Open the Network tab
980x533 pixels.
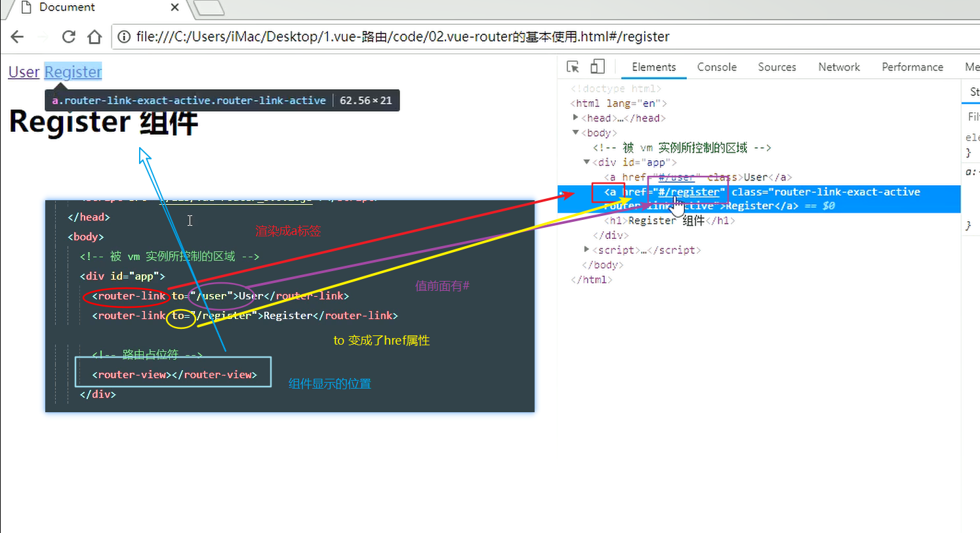[x=839, y=67]
